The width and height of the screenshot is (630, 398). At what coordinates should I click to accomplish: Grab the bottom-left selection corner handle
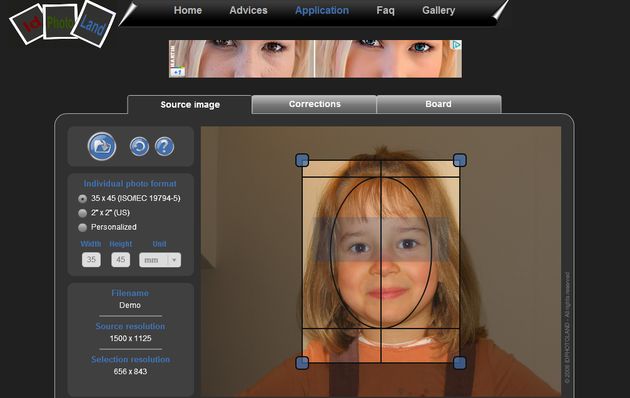pyautogui.click(x=302, y=363)
